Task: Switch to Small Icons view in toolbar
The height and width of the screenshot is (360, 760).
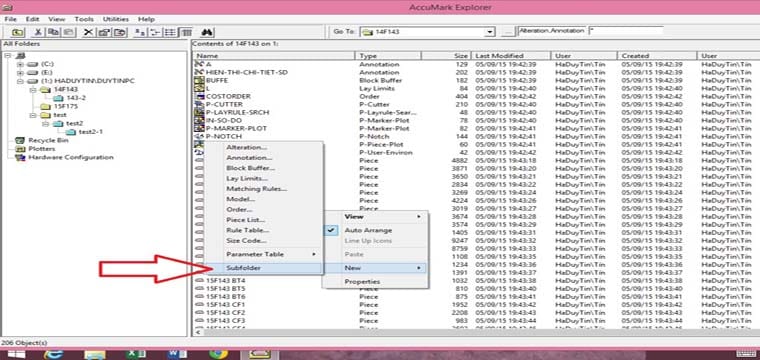Action: [x=155, y=32]
